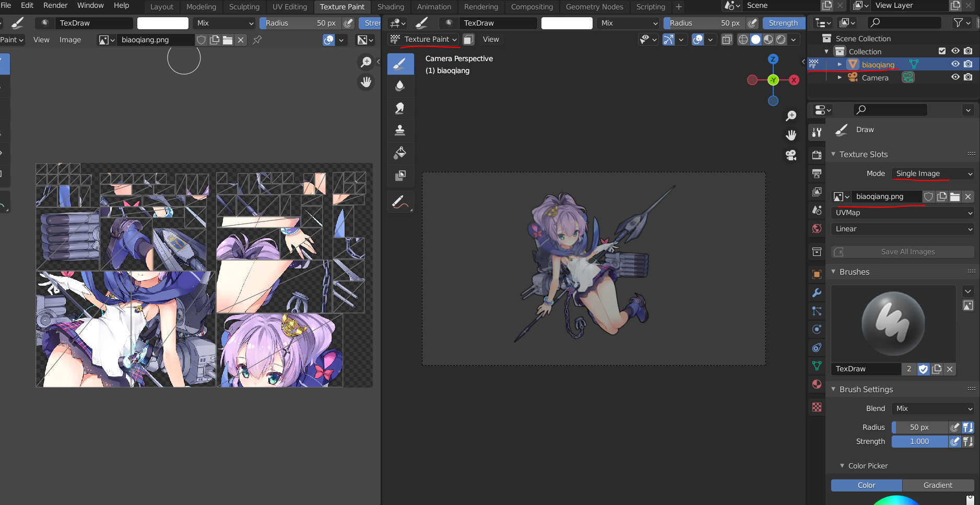The height and width of the screenshot is (505, 980).
Task: Adjust the Strength slider in Brush Settings
Action: point(919,442)
